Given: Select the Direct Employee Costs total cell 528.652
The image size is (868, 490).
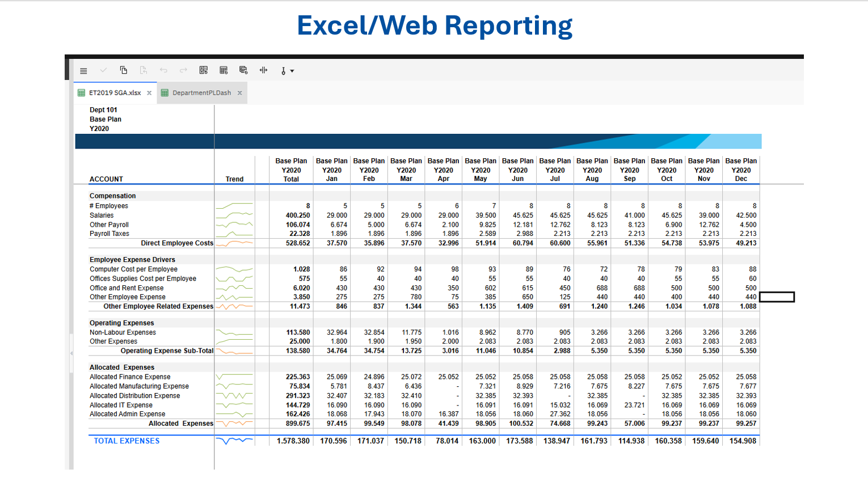Looking at the screenshot, I should (x=298, y=243).
